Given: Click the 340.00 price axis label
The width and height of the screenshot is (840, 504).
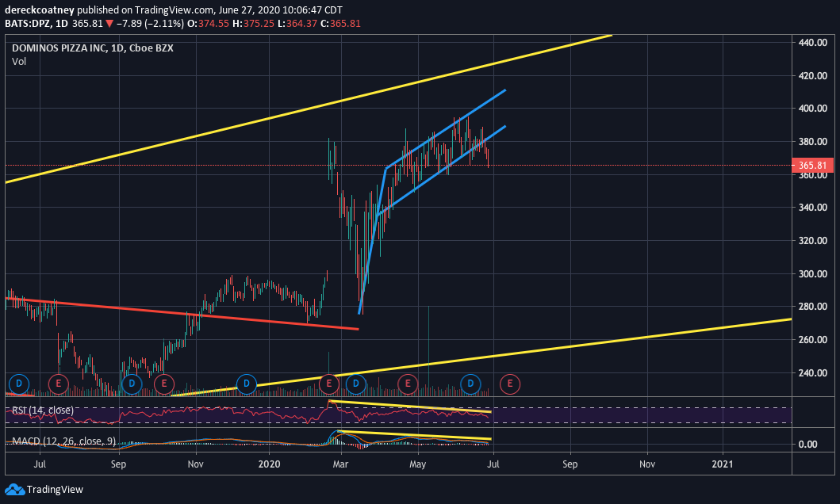Looking at the screenshot, I should pos(813,208).
